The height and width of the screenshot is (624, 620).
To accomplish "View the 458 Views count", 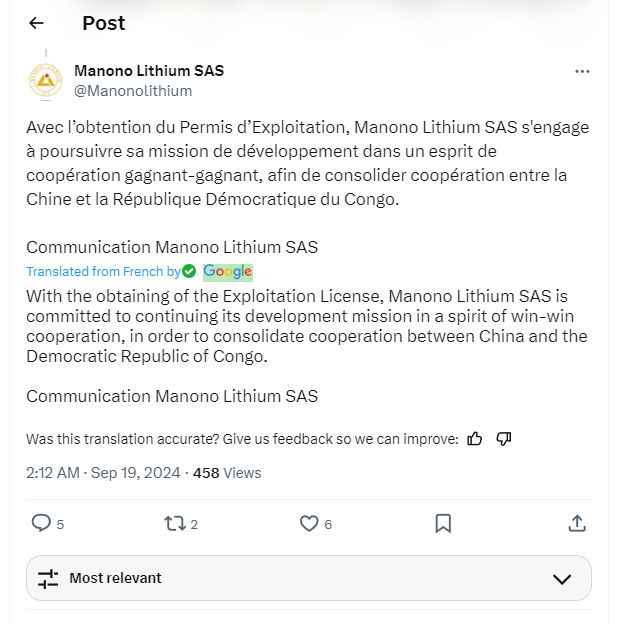I will [x=227, y=473].
